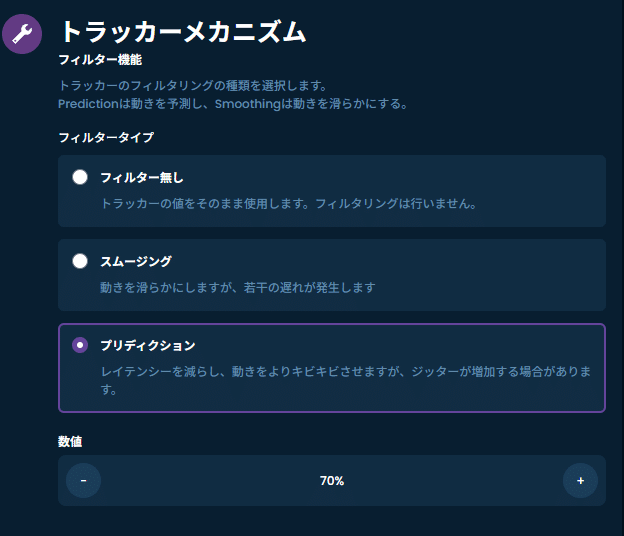Decrease the value with the minus button

pos(84,481)
